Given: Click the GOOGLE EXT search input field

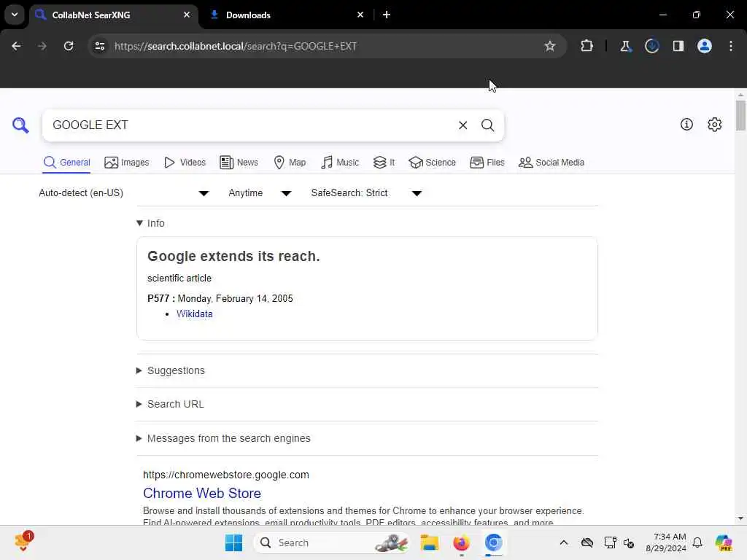Looking at the screenshot, I should (252, 125).
